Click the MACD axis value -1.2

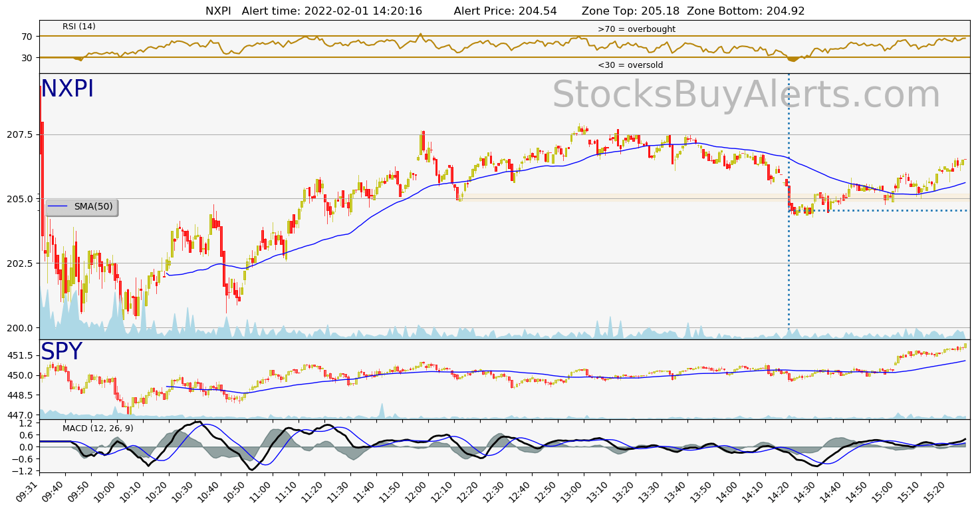coord(23,471)
